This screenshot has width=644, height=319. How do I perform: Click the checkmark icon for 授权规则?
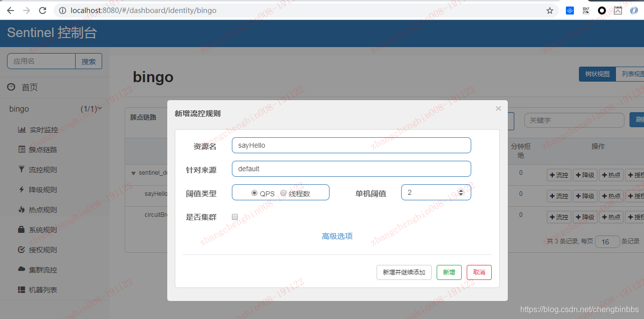click(x=22, y=249)
